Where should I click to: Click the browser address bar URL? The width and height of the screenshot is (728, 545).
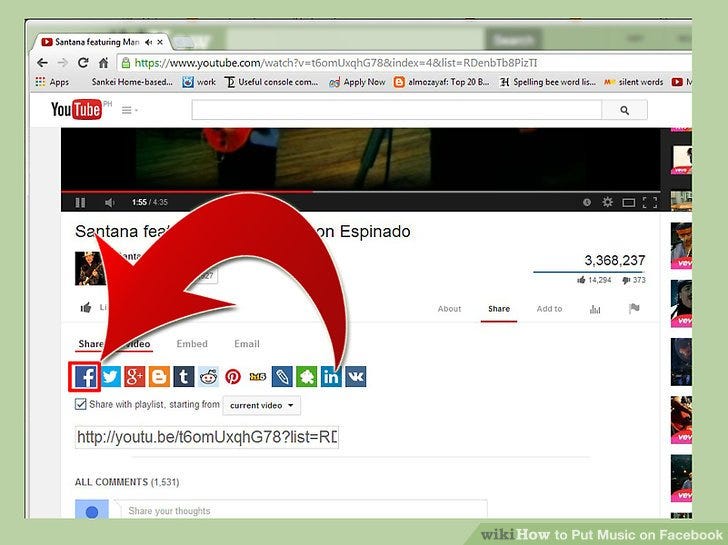tap(336, 63)
